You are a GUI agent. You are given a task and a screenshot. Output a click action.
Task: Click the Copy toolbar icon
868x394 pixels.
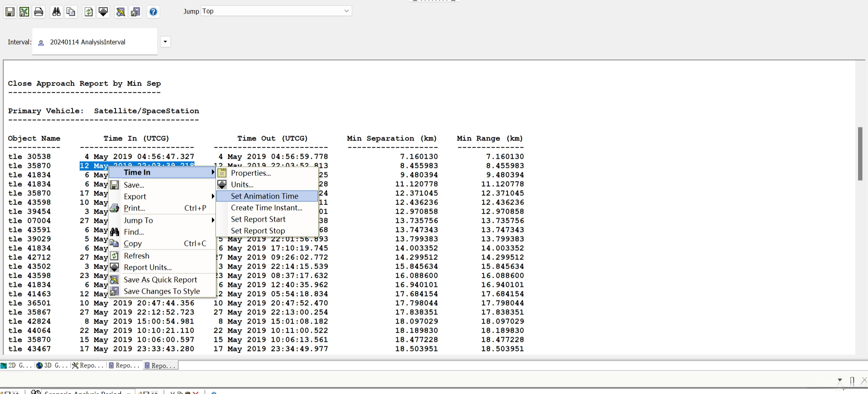coord(71,12)
